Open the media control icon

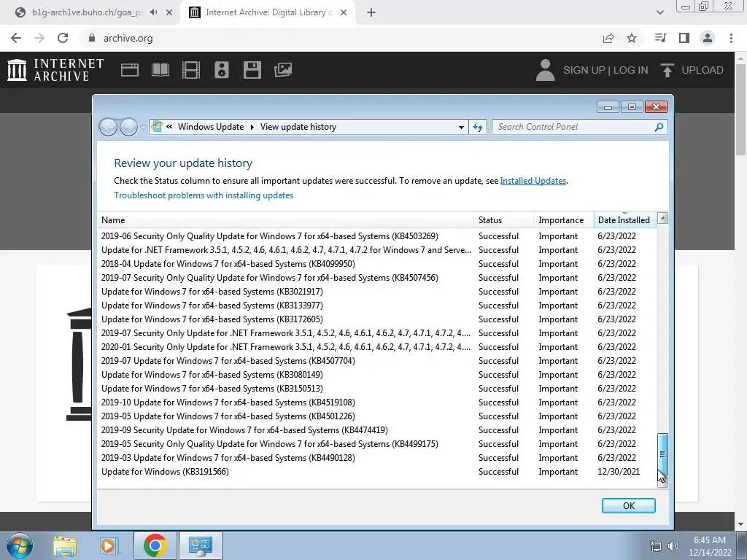coord(660,38)
